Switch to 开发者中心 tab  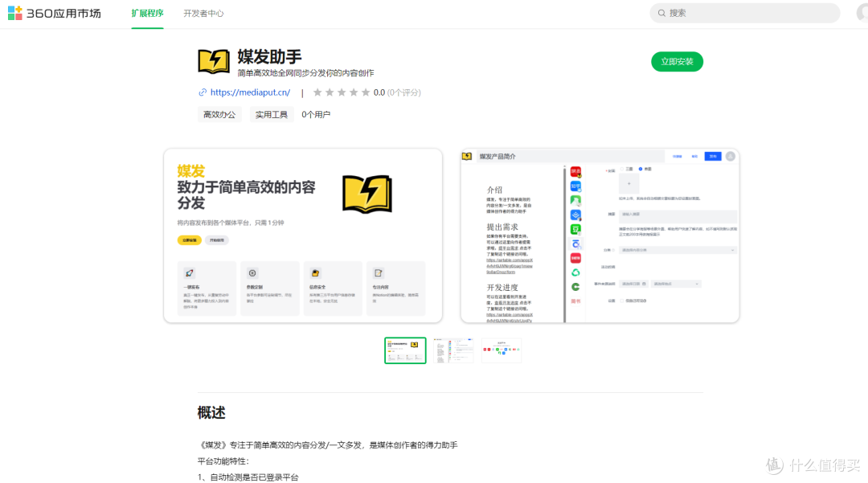click(x=203, y=14)
